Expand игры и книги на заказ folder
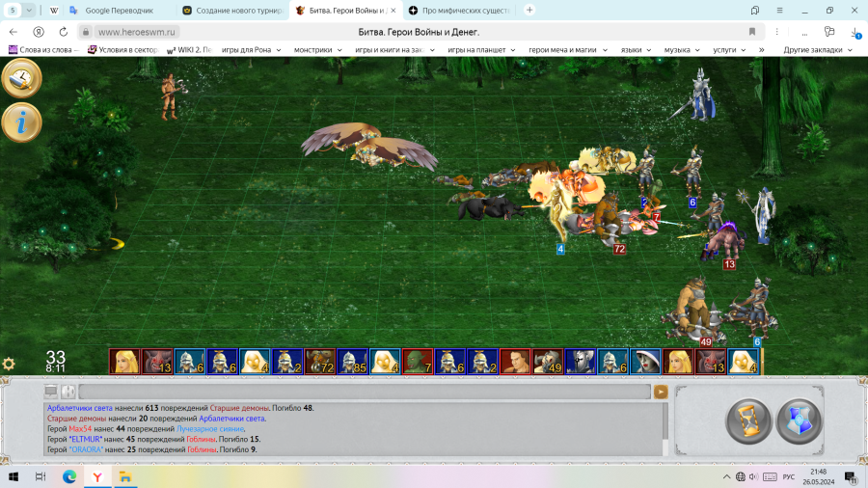 [x=394, y=50]
